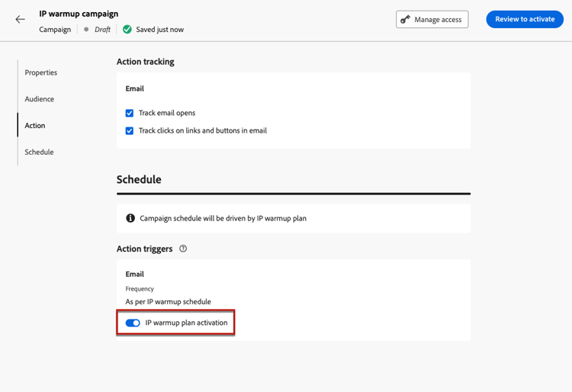Jump to the Schedule sidebar item

click(39, 152)
